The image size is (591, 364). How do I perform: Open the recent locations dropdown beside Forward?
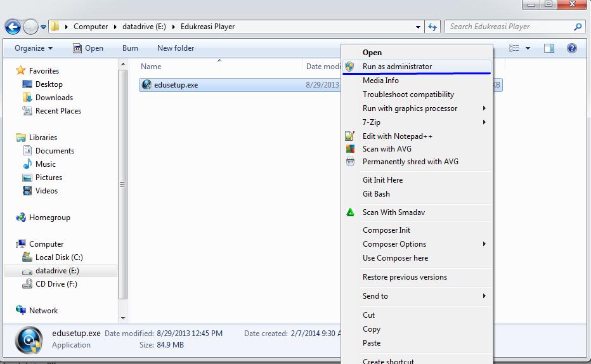(x=43, y=27)
